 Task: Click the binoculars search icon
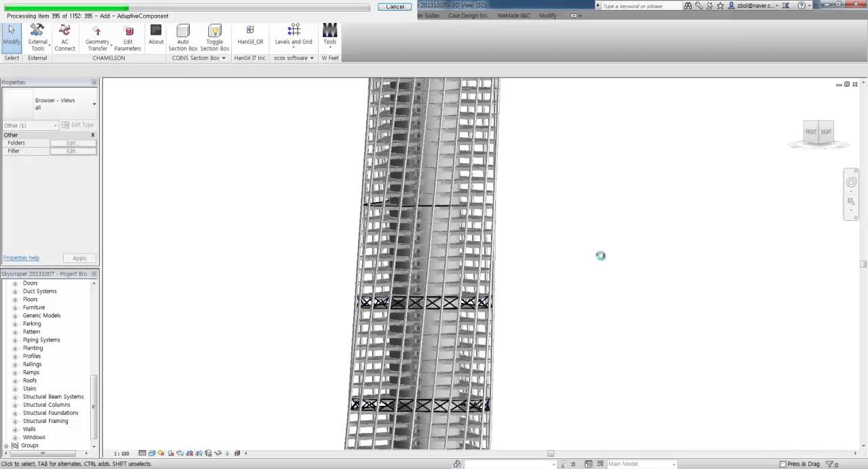688,5
